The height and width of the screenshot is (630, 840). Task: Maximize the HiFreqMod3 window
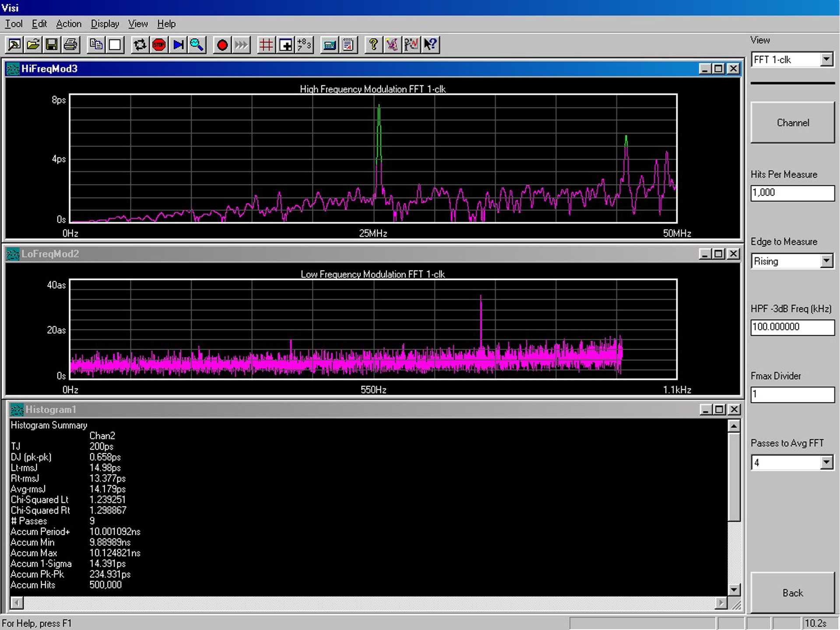719,69
